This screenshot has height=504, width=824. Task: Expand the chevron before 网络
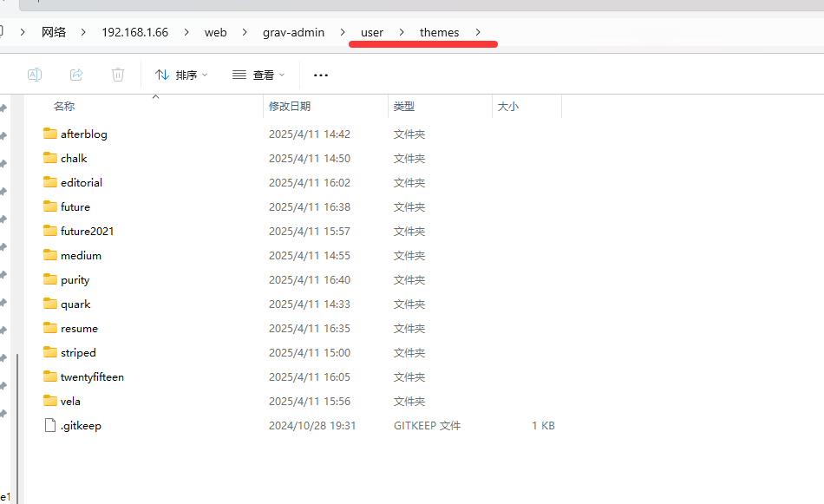click(23, 32)
